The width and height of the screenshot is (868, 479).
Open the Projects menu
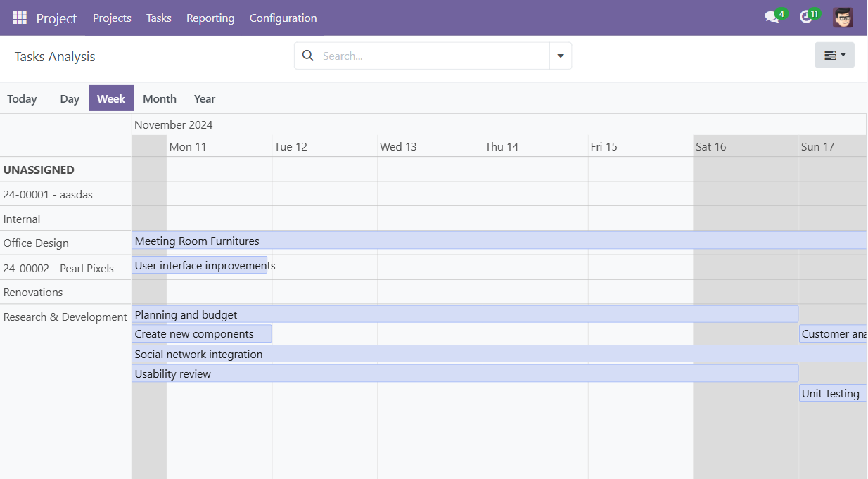click(112, 18)
